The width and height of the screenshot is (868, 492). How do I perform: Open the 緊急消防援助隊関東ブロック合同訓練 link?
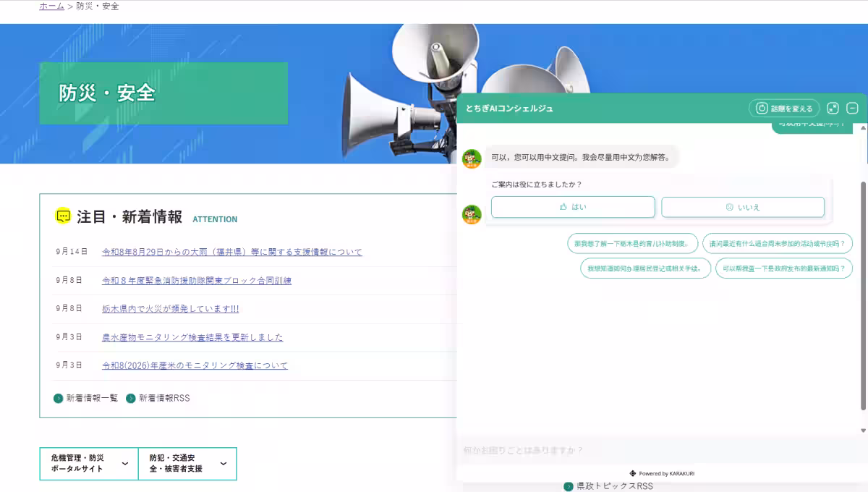pos(197,280)
